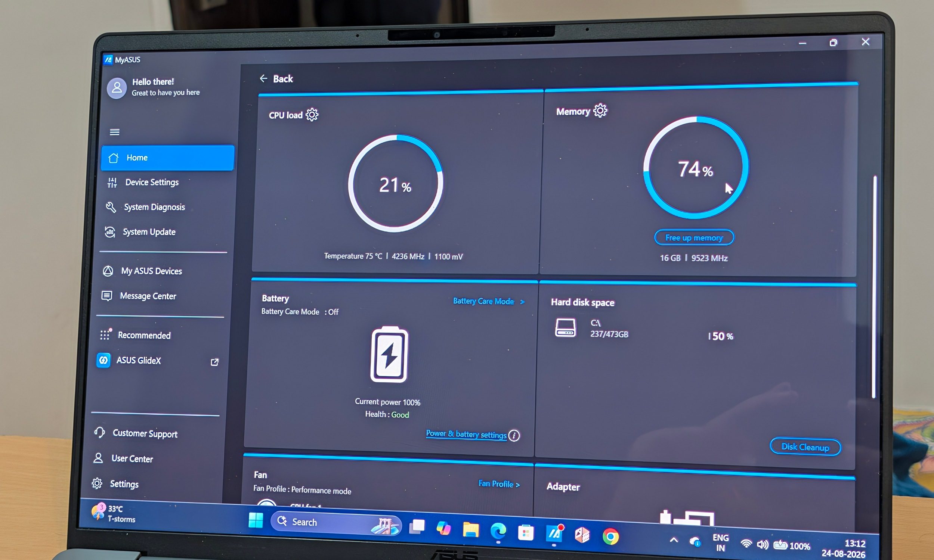Launch Google Chrome from taskbar
Screen dimensions: 934x560
tap(610, 536)
